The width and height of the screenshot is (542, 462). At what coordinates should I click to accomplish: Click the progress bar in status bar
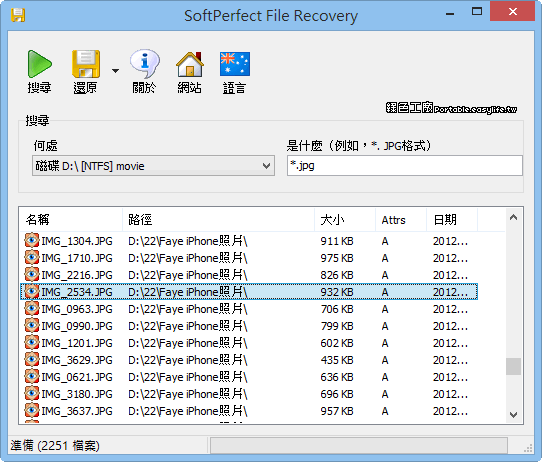point(358,445)
